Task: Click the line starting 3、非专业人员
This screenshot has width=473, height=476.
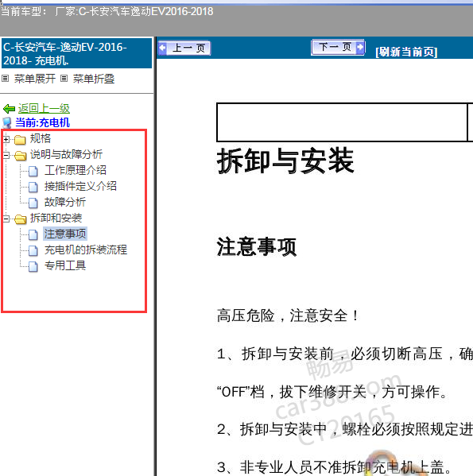Action: pyautogui.click(x=334, y=467)
